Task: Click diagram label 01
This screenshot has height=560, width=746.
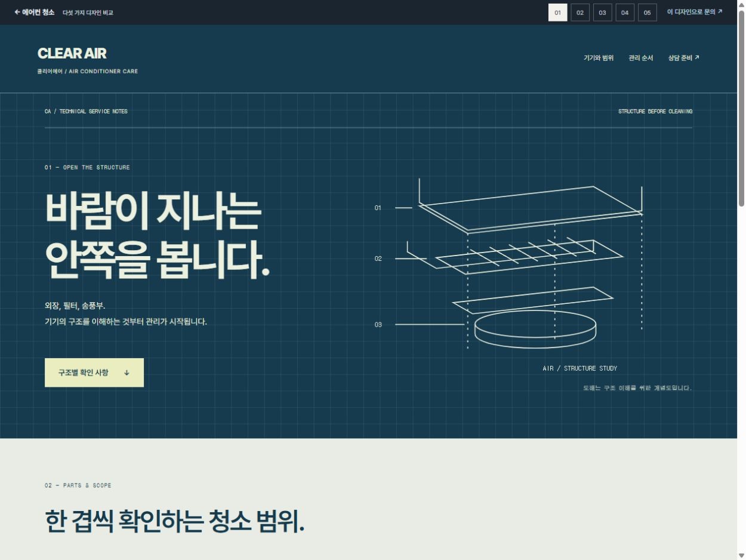Action: [x=378, y=208]
